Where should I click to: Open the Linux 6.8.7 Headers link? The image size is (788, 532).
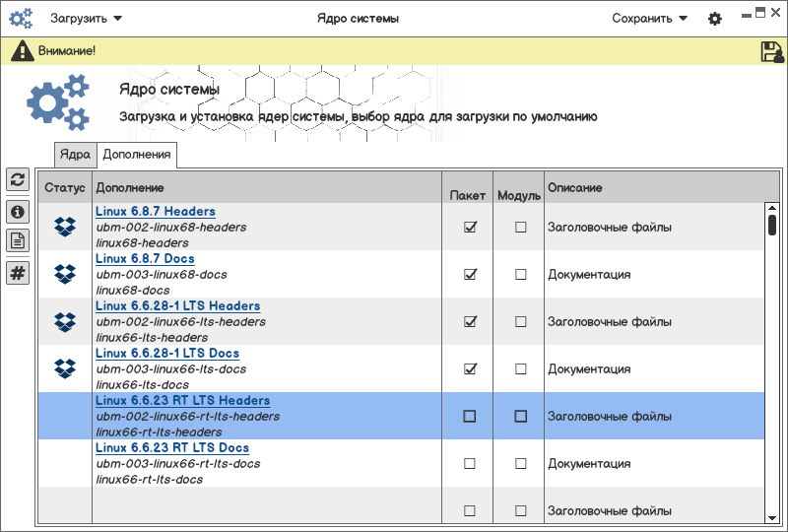click(156, 212)
